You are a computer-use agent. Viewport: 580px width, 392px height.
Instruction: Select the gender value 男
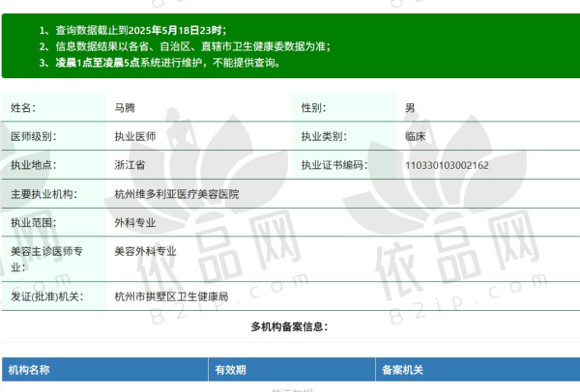click(410, 108)
